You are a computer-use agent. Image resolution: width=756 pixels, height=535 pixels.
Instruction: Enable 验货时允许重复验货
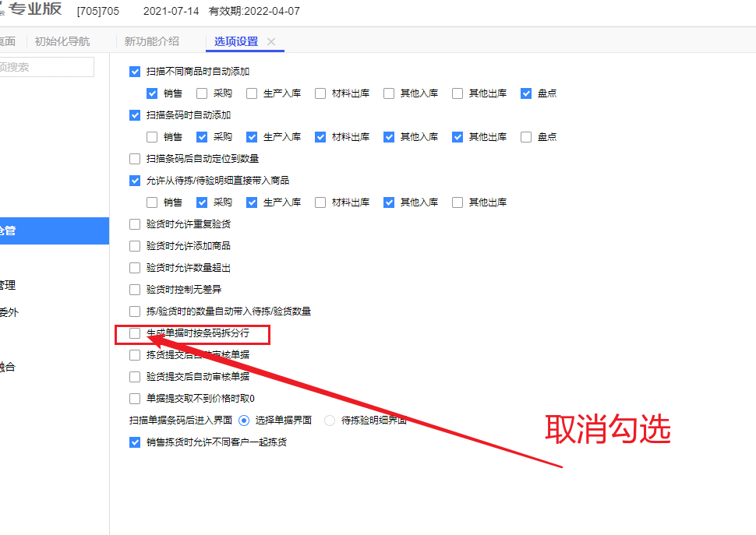point(135,224)
